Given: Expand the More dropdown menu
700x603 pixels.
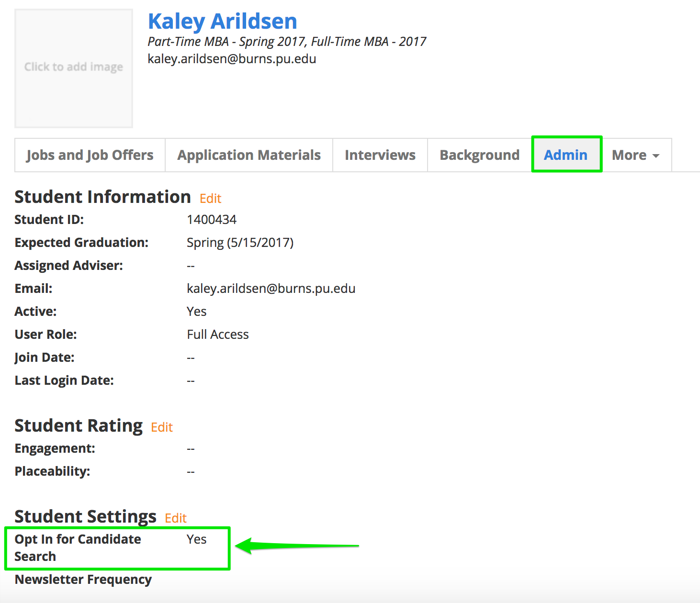Looking at the screenshot, I should [x=635, y=155].
